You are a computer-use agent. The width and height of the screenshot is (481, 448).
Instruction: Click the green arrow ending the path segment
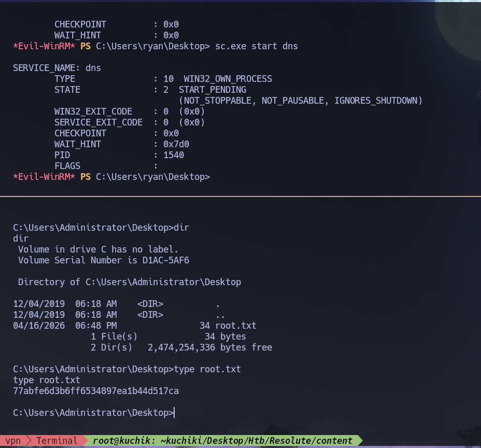359,440
